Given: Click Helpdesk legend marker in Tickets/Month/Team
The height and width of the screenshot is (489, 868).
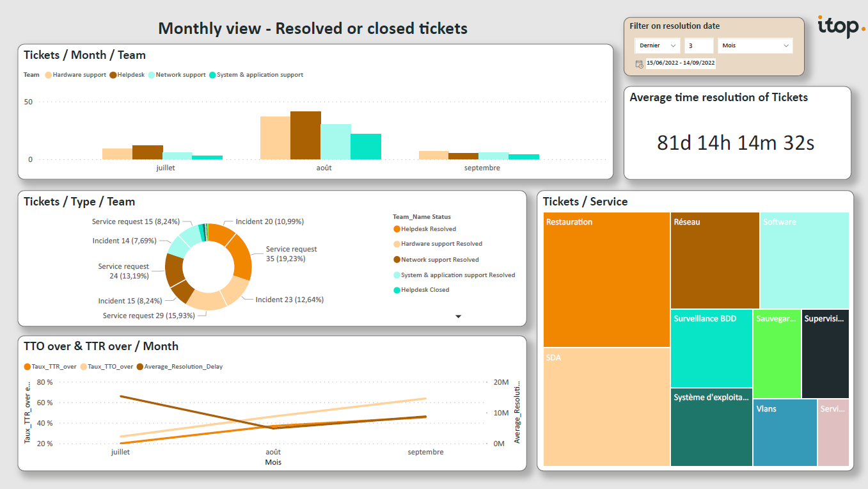Looking at the screenshot, I should 113,75.
